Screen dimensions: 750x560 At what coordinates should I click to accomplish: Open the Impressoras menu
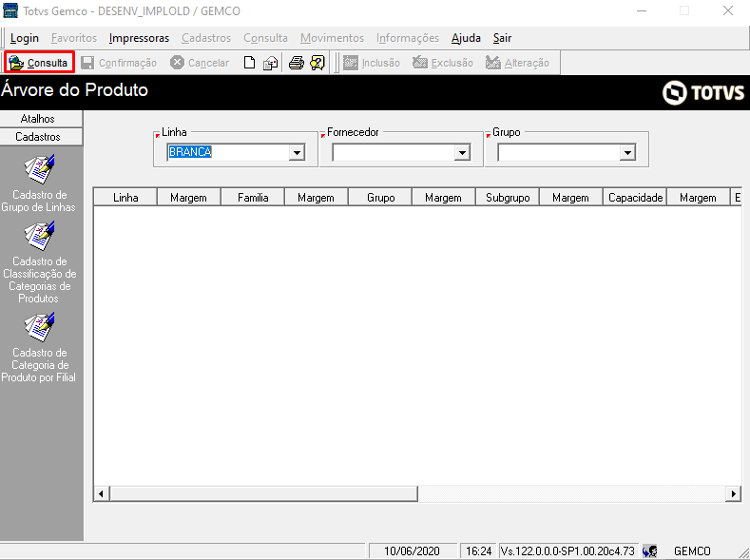pos(139,38)
